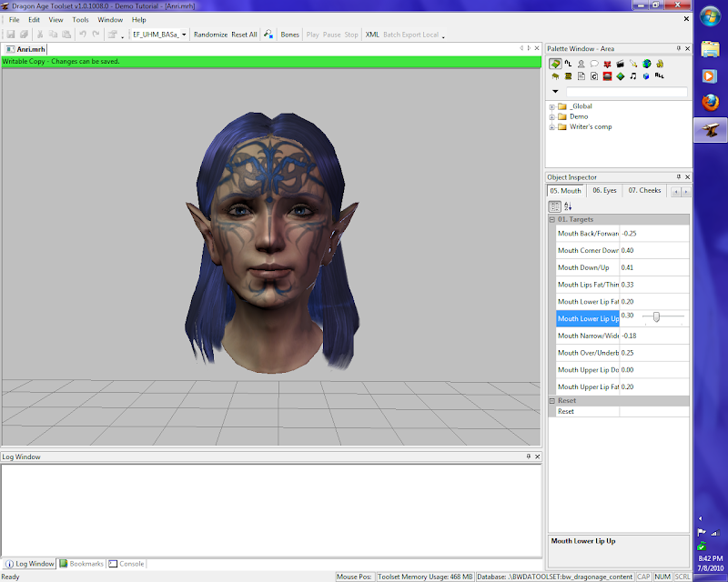Toggle Bones display in toolbar
The image size is (728, 582).
pos(289,35)
